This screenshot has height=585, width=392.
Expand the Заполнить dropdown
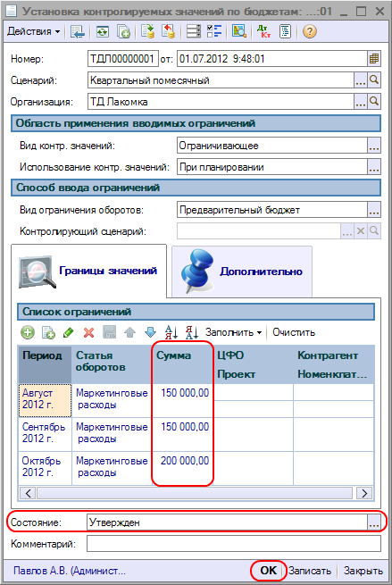click(233, 332)
